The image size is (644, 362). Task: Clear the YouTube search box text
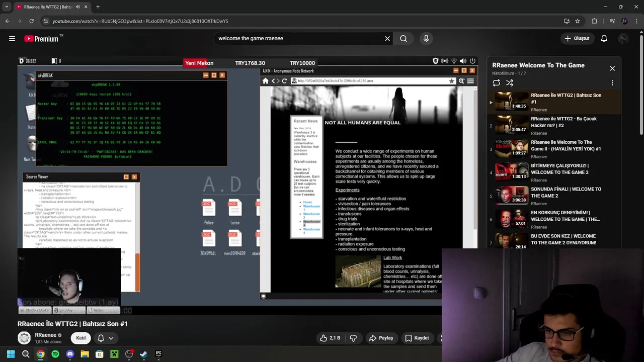pos(387,38)
